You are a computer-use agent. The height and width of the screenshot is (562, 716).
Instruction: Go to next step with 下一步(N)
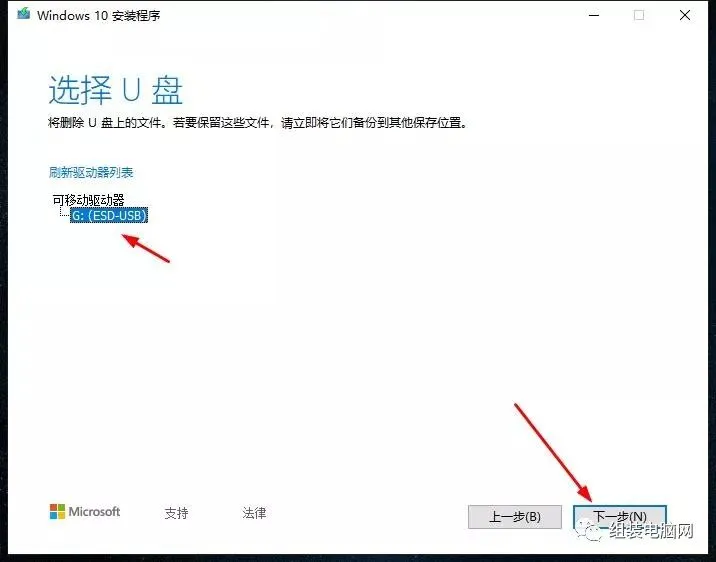click(x=620, y=517)
